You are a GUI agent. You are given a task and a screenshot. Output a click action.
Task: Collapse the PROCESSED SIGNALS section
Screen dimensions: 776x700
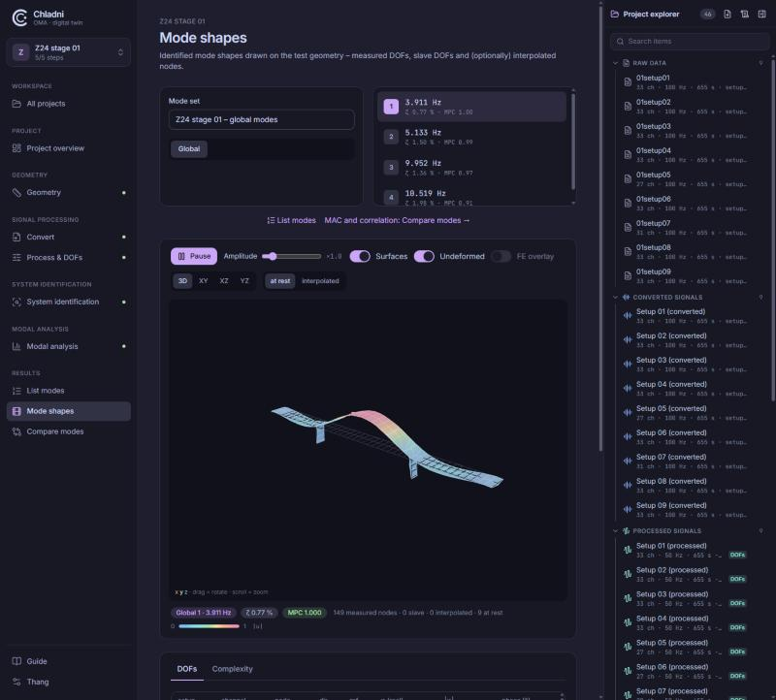615,530
